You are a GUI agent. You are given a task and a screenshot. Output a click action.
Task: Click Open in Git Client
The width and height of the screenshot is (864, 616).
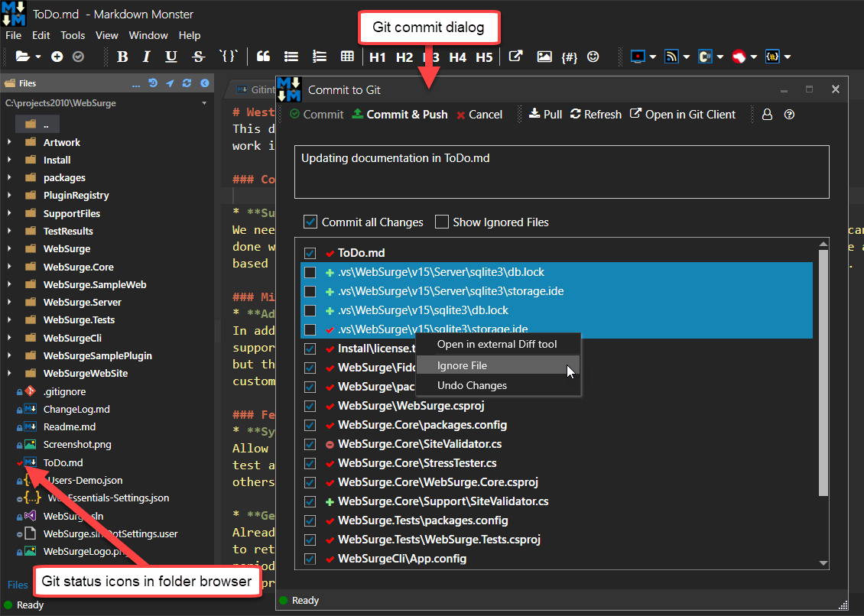coord(683,115)
